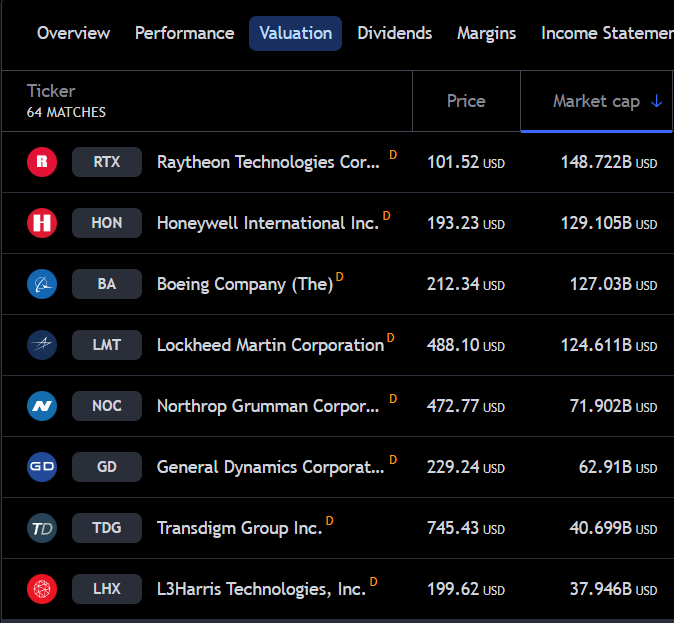Viewport: 674px width, 623px height.
Task: Click the Boeing company logo icon
Action: pos(42,284)
